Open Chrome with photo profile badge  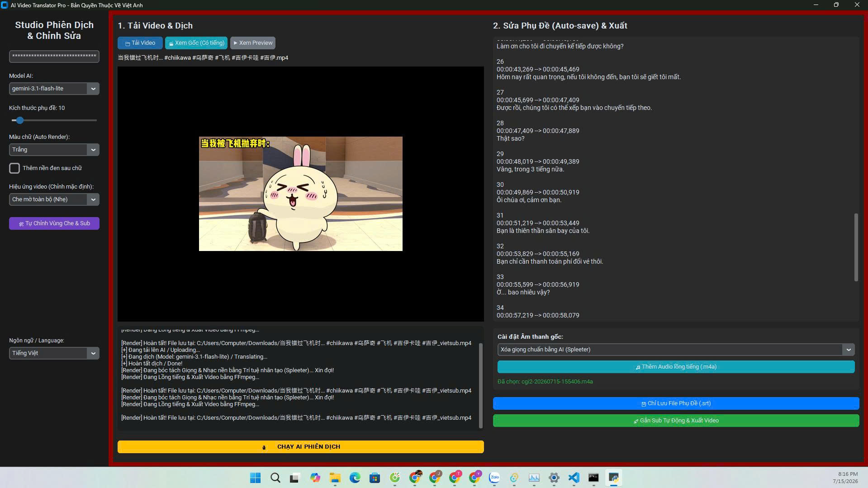pyautogui.click(x=415, y=478)
